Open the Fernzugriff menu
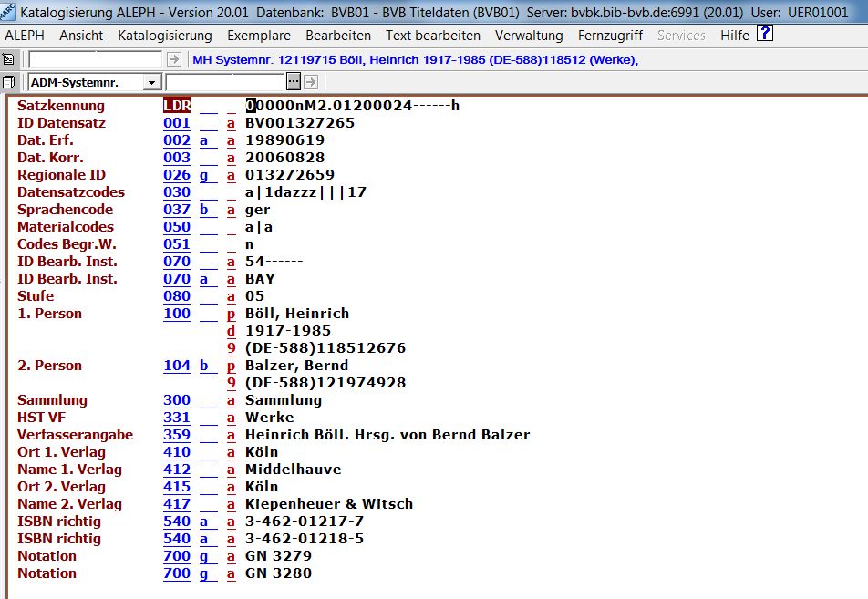The width and height of the screenshot is (868, 599). point(610,36)
